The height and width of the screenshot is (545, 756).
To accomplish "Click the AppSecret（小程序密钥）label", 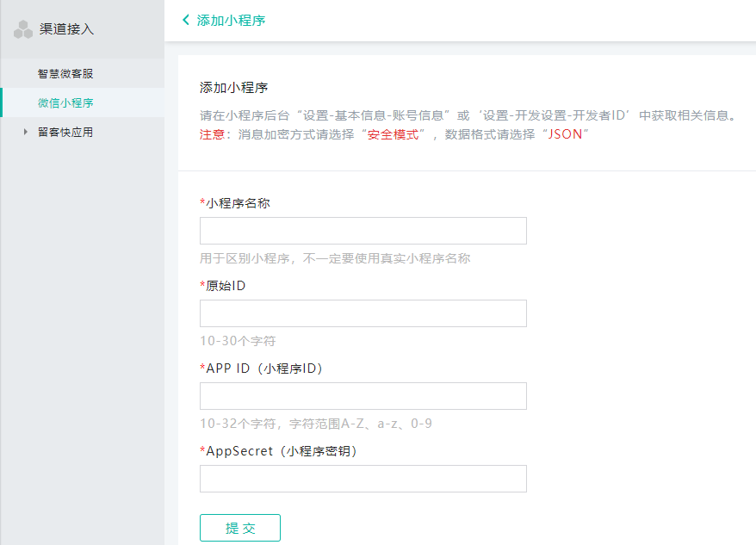I will [279, 451].
